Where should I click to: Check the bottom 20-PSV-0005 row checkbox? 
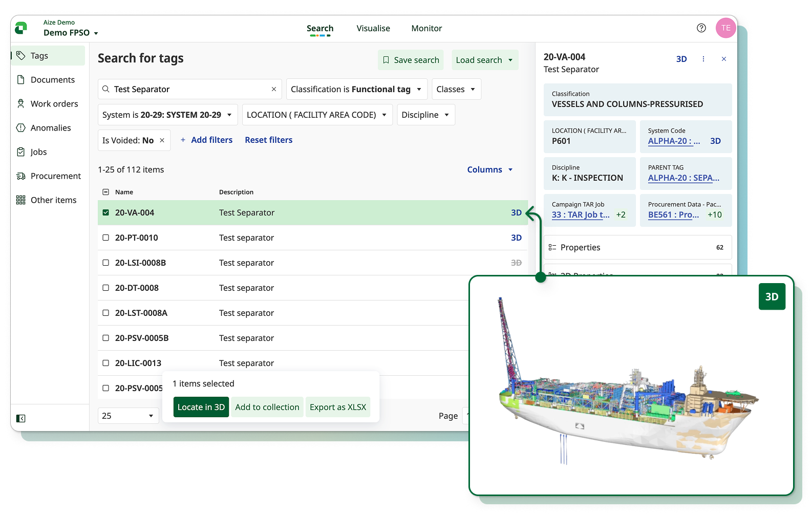click(x=106, y=388)
